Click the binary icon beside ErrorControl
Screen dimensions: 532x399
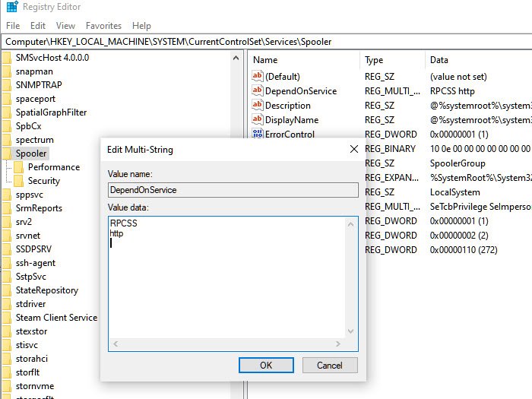point(257,133)
